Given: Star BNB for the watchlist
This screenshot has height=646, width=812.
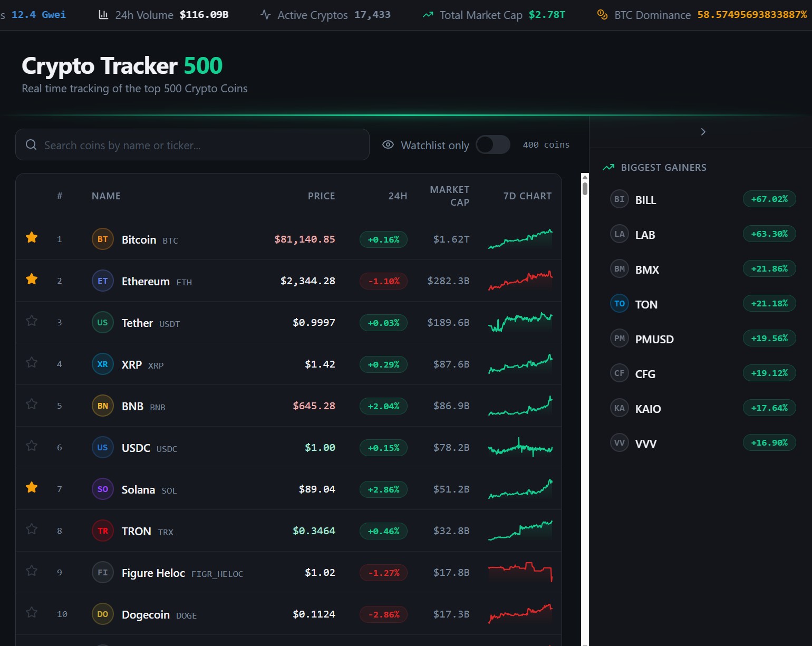Looking at the screenshot, I should 32,404.
